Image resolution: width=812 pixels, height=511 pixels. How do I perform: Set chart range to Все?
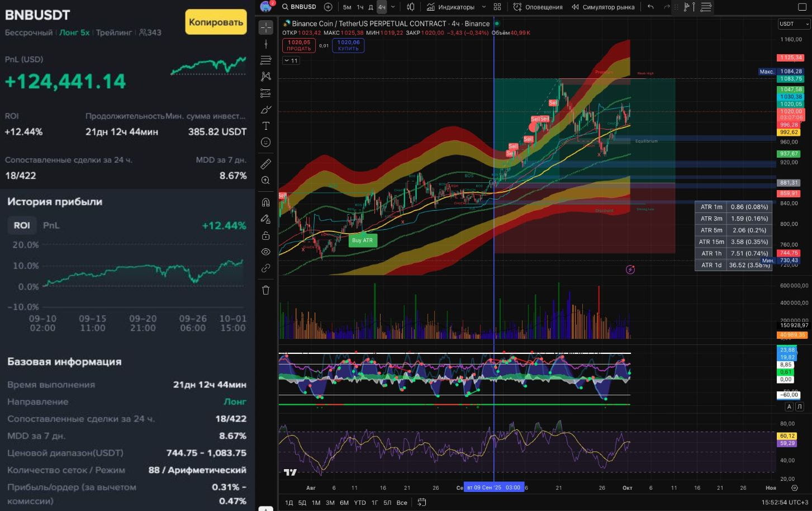pyautogui.click(x=402, y=503)
